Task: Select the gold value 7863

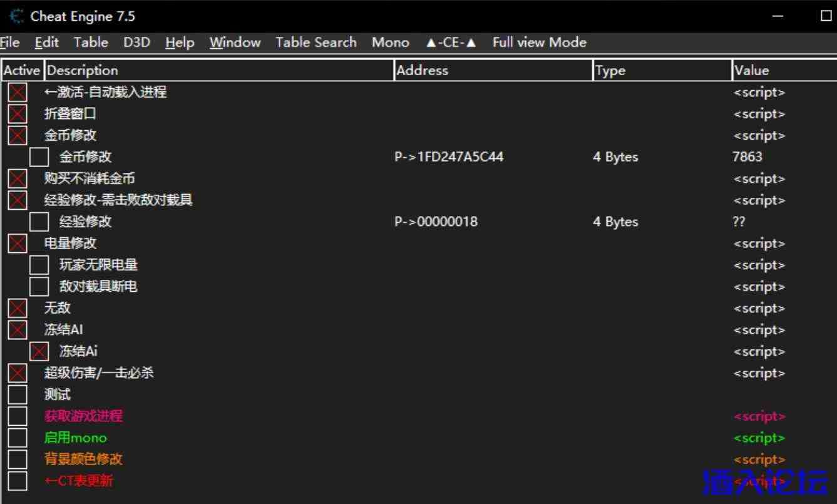Action: coord(747,157)
